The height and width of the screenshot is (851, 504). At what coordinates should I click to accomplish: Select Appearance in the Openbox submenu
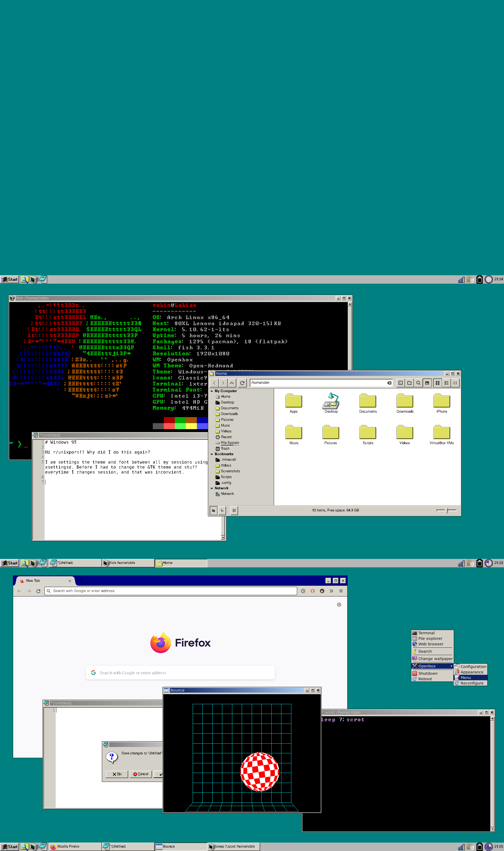tap(472, 672)
